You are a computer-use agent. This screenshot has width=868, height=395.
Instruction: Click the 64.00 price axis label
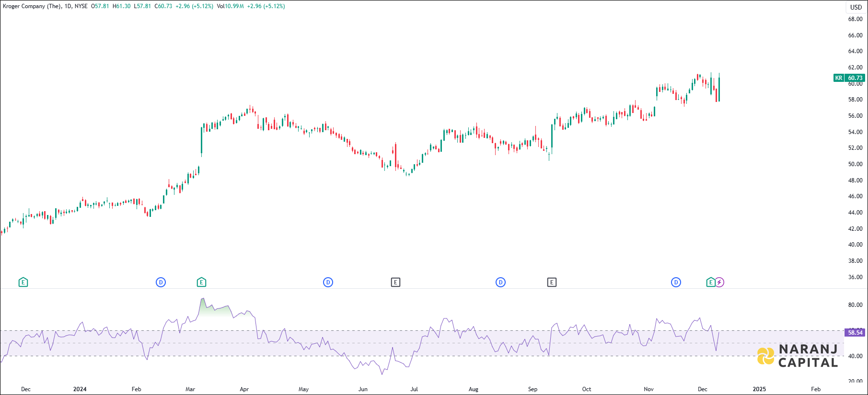tap(855, 51)
